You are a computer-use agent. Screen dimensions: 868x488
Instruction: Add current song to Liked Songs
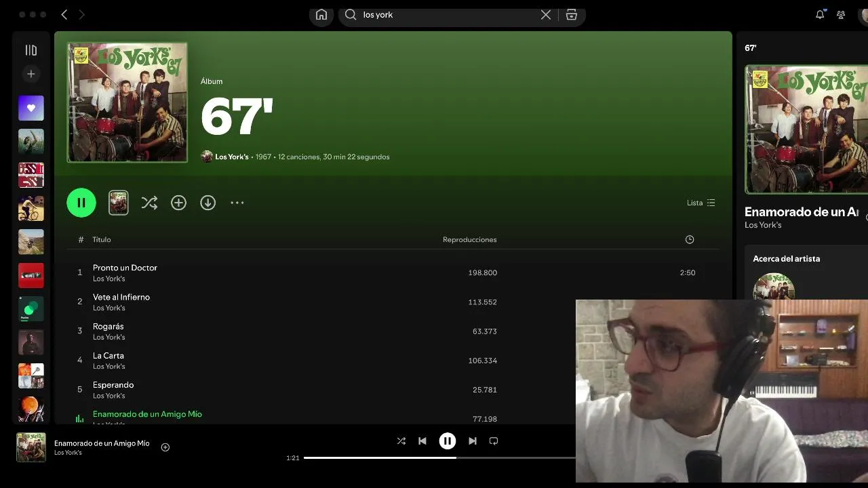pyautogui.click(x=165, y=447)
